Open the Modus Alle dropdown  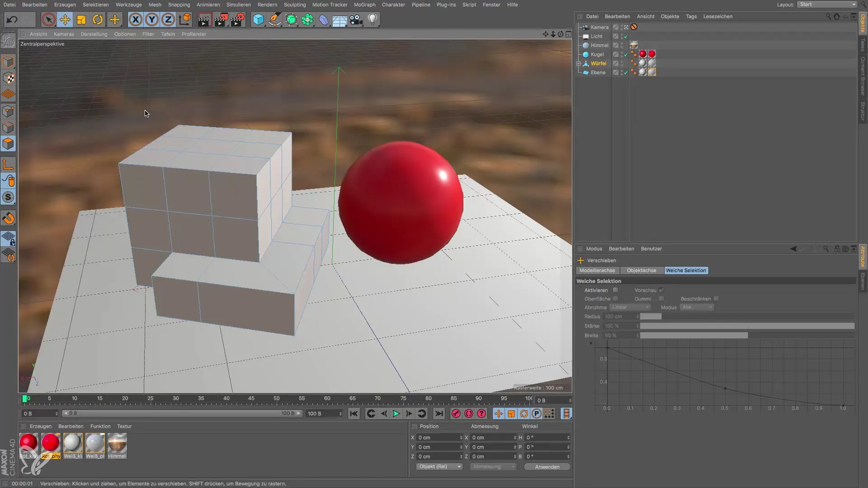pyautogui.click(x=697, y=307)
